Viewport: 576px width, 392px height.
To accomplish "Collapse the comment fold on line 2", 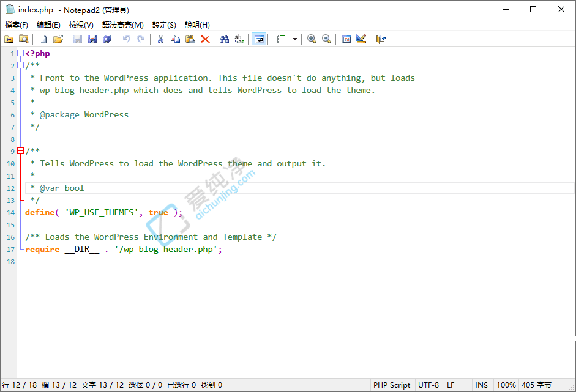I will tap(21, 65).
